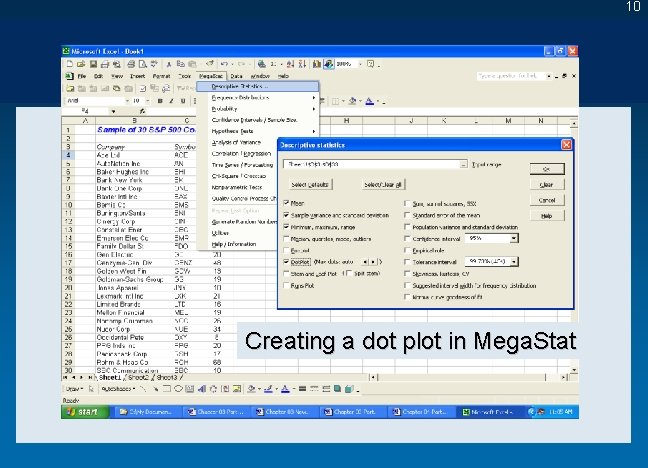
Task: Expand the Draw menu in drawing toolbar
Action: (74, 389)
